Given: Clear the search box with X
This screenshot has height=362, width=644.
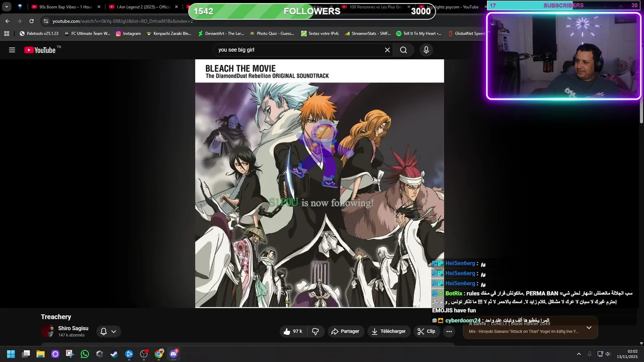Looking at the screenshot, I should coord(387,50).
